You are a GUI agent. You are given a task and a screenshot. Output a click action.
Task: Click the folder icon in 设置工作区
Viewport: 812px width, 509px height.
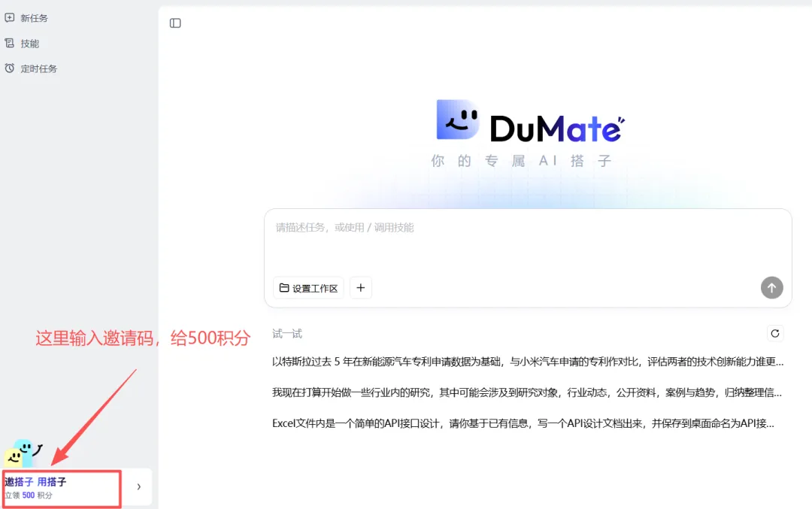click(283, 287)
